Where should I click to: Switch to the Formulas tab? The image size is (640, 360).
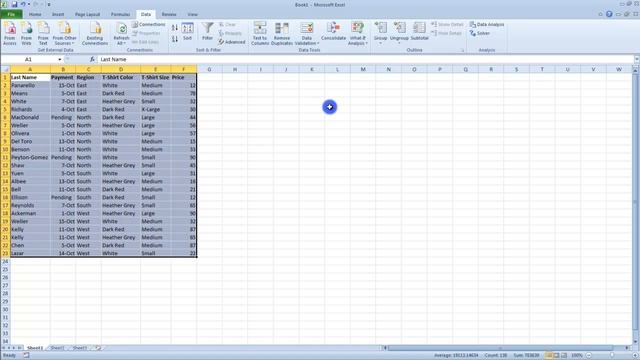pos(120,14)
